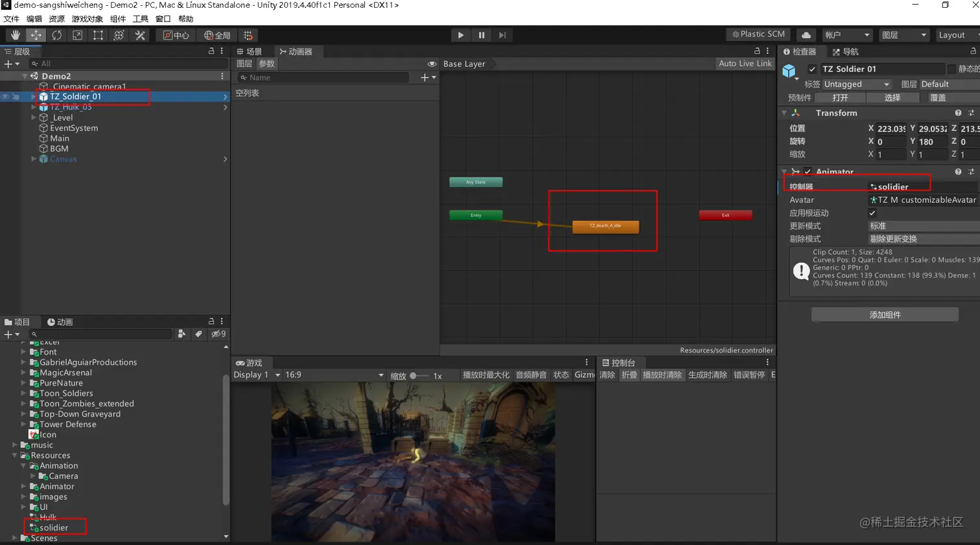
Task: Click prefab Open button
Action: click(x=840, y=98)
